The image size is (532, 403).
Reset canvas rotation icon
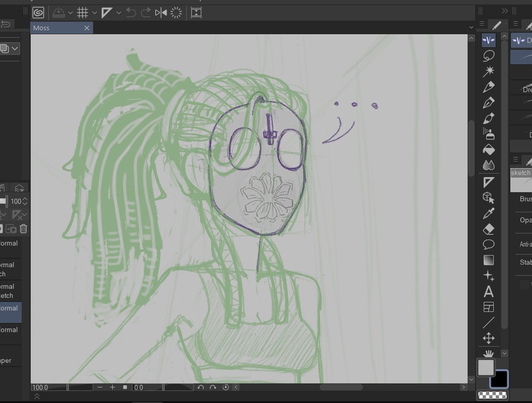(225, 387)
